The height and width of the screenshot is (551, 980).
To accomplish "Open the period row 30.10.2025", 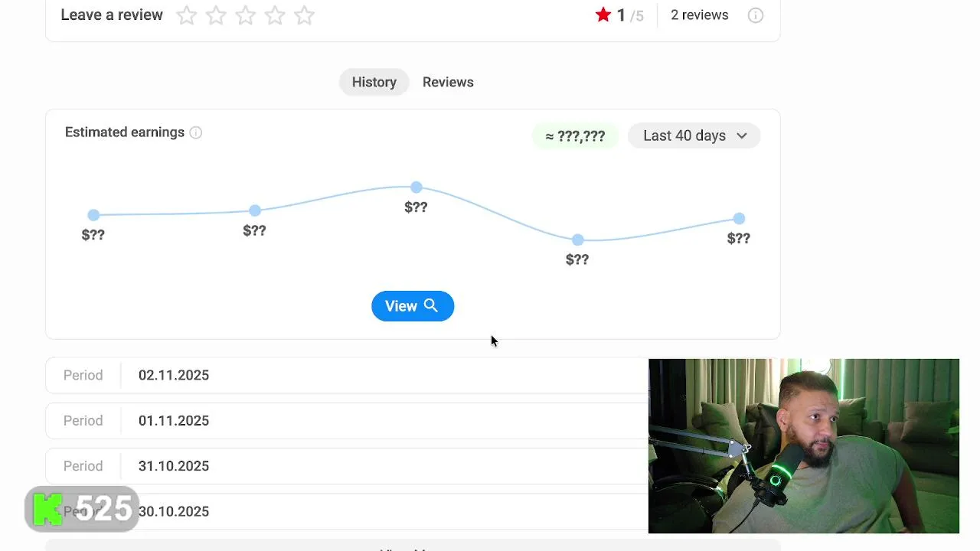I will (x=347, y=511).
